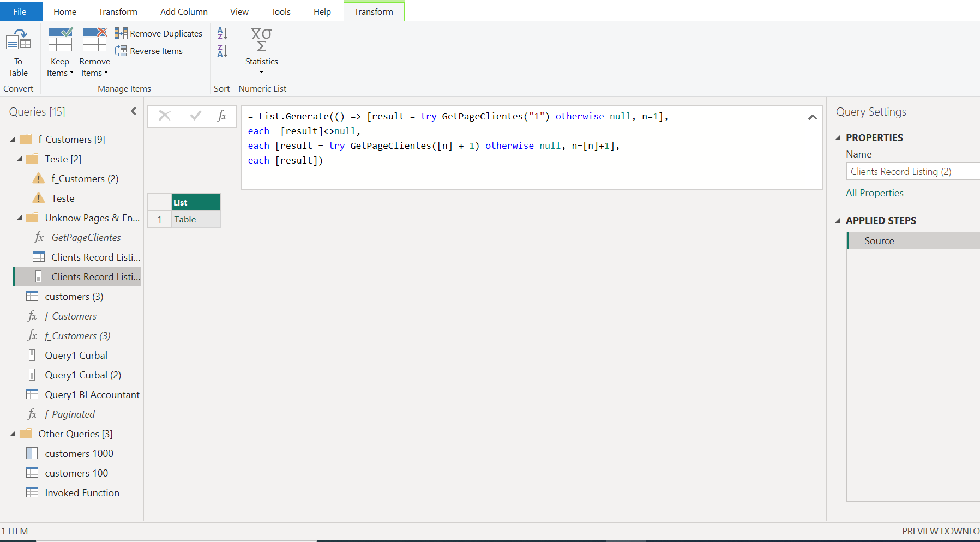980x542 pixels.
Task: Open the Tools tab
Action: click(x=281, y=11)
